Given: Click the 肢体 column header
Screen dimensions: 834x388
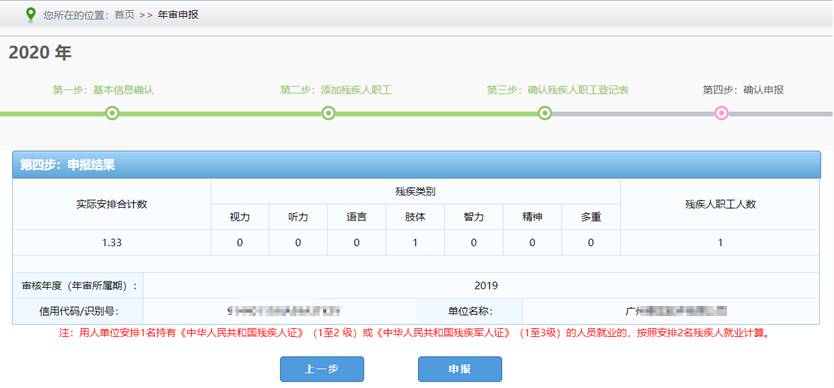Looking at the screenshot, I should 415,217.
